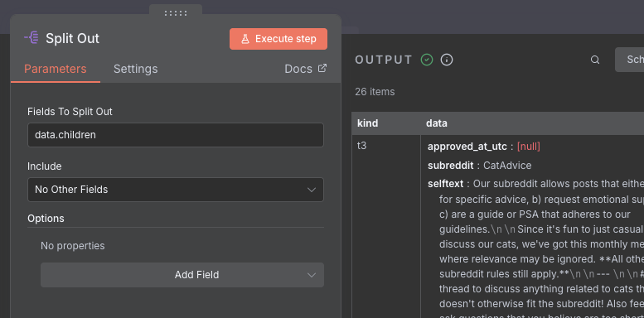Click the flask icon in Execute step

coord(245,39)
